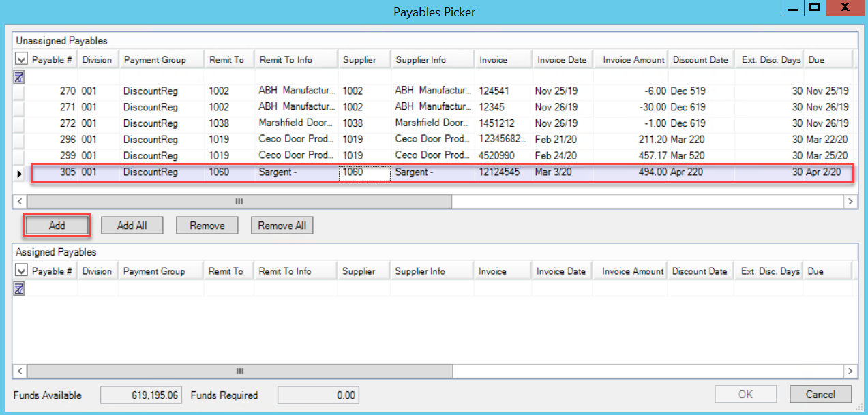Click the OK button
Screen dimensions: 868x415
coord(745,394)
